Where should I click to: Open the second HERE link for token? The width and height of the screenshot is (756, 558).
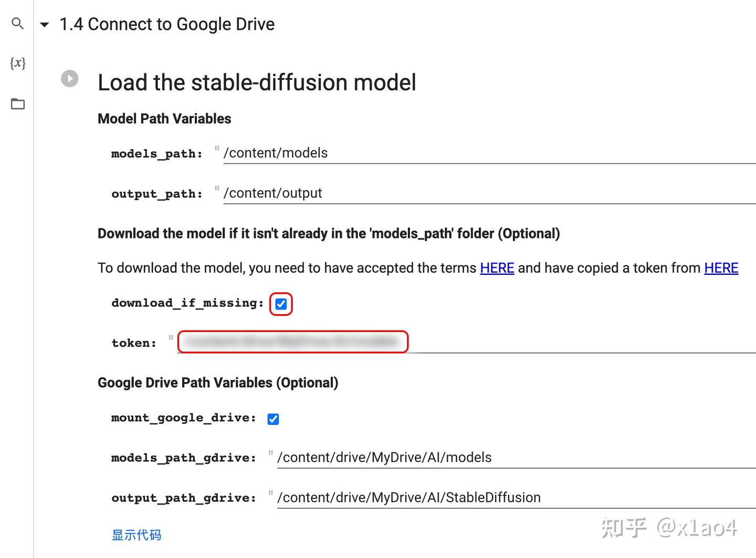pos(721,268)
